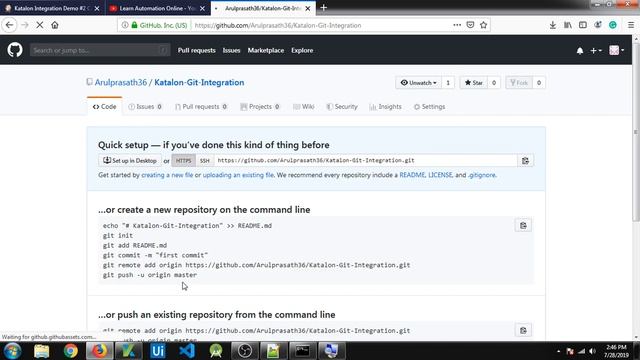Follow the creating a new file link
The height and width of the screenshot is (360, 640).
point(167,175)
